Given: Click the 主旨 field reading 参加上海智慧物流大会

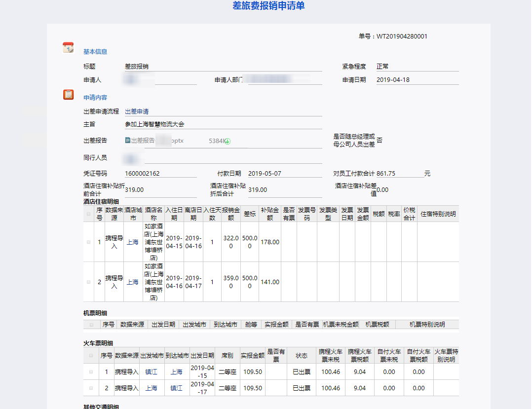Looking at the screenshot, I should (x=223, y=124).
